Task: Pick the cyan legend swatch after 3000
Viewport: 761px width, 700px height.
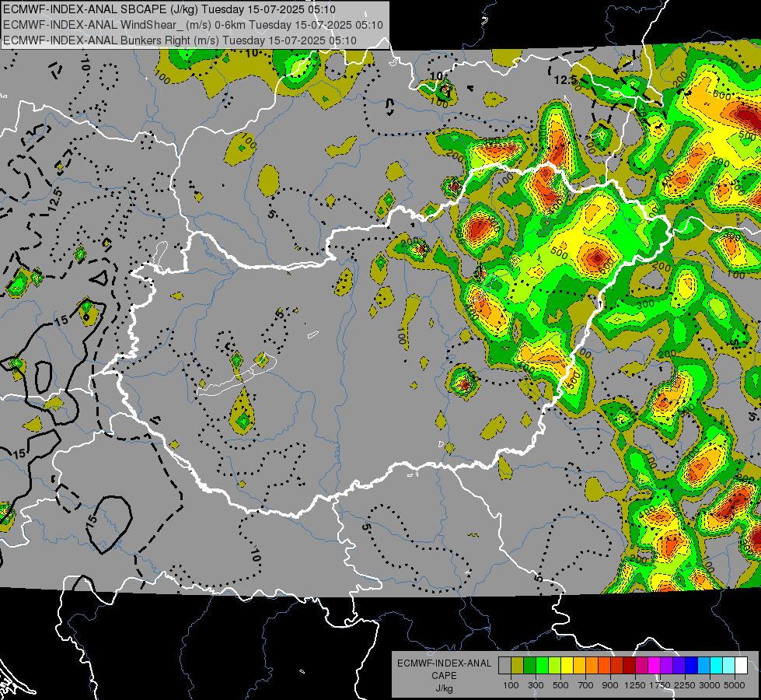Action: point(717,665)
